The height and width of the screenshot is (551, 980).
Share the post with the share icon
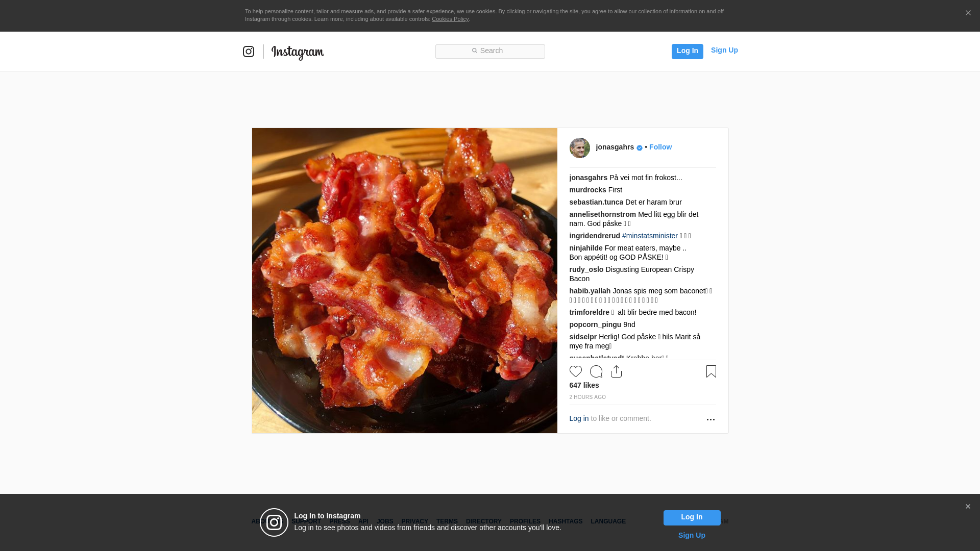pos(616,371)
